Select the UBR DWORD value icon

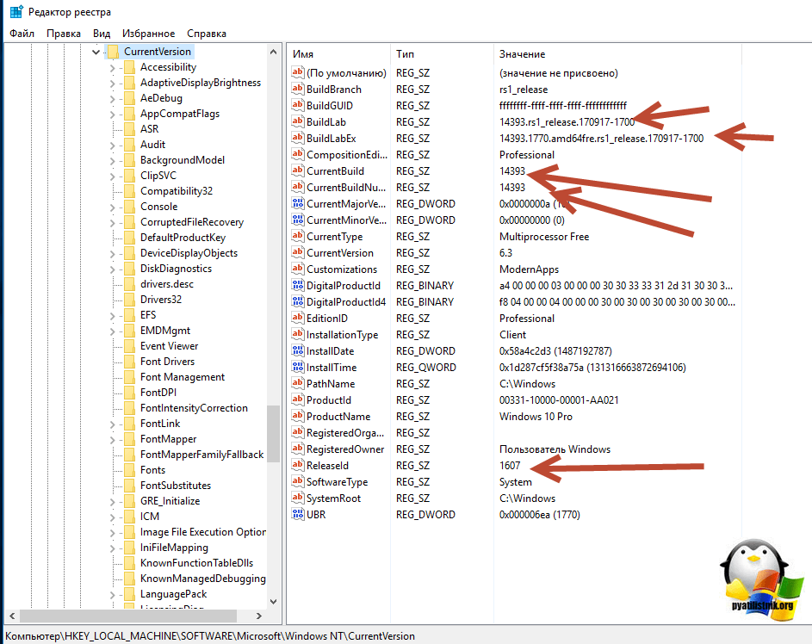point(299,515)
